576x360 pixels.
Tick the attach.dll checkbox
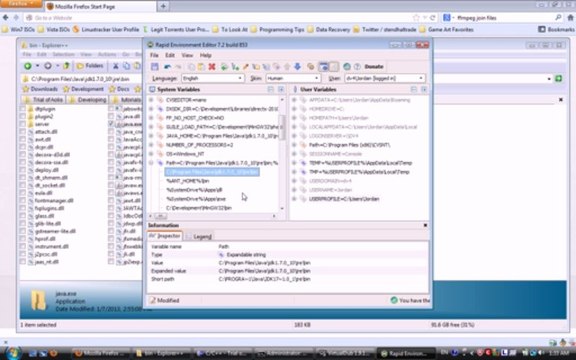tap(23, 132)
